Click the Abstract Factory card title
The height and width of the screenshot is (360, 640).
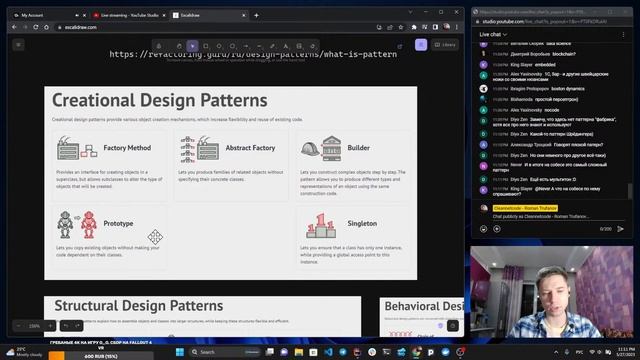pos(250,148)
